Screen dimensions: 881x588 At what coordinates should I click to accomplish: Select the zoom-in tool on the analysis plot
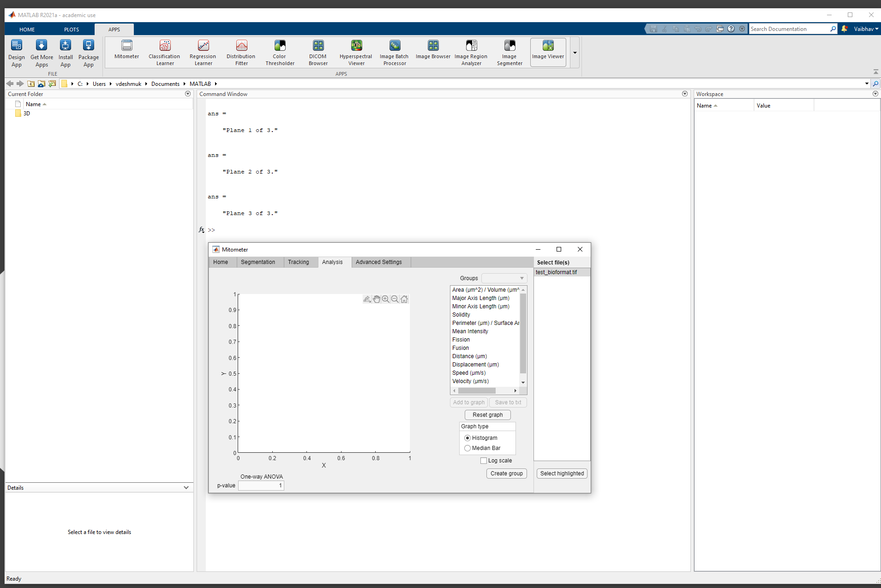[385, 299]
